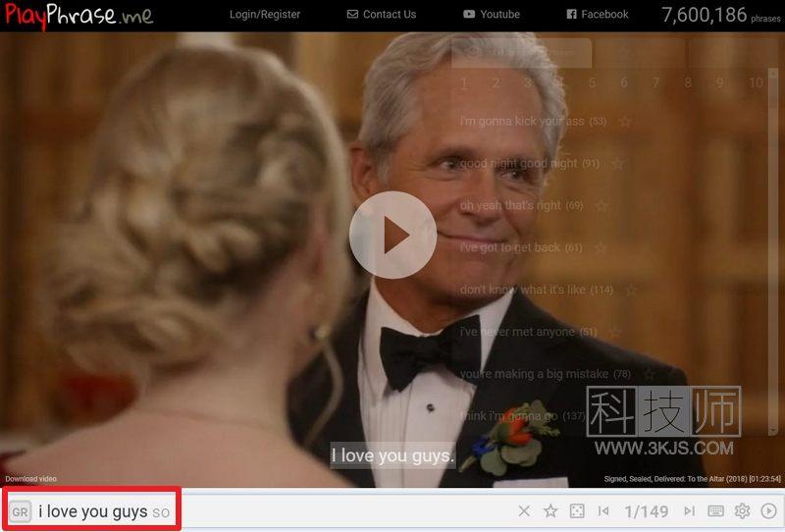
Task: Star the "you're making a big mistake" phrase
Action: [x=649, y=374]
